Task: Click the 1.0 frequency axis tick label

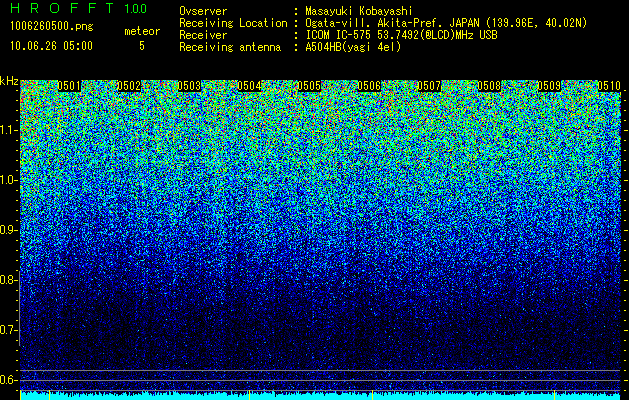Action: 9,180
